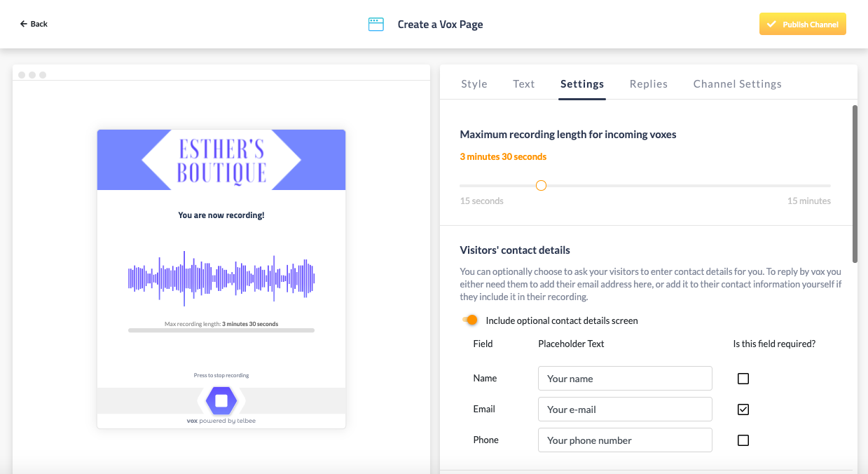Screen dimensions: 868x474
Task: Click the Name placeholder text field
Action: click(625, 379)
